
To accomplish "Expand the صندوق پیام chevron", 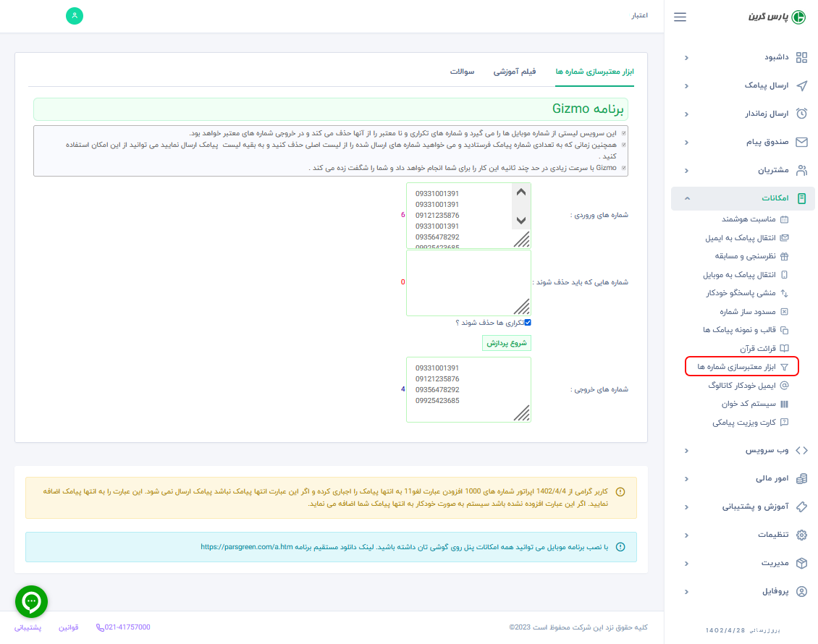I will (686, 142).
